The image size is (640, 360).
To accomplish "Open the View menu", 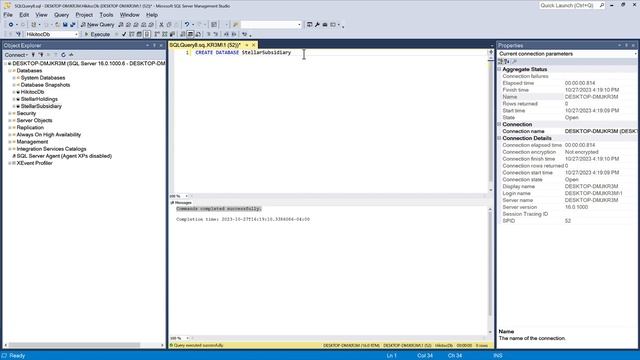I will pyautogui.click(x=41, y=15).
